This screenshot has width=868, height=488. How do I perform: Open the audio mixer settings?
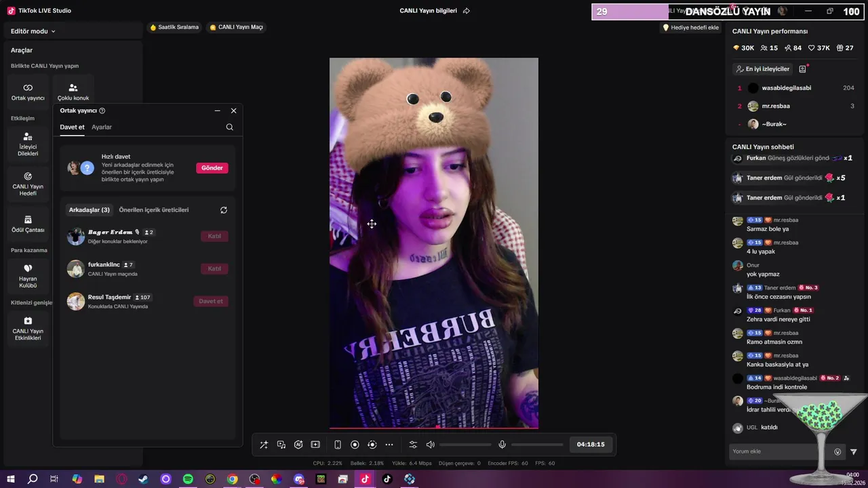pyautogui.click(x=413, y=445)
